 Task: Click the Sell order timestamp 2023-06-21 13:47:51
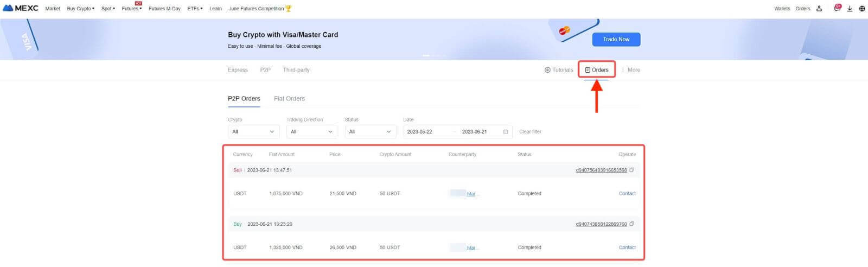(x=270, y=170)
